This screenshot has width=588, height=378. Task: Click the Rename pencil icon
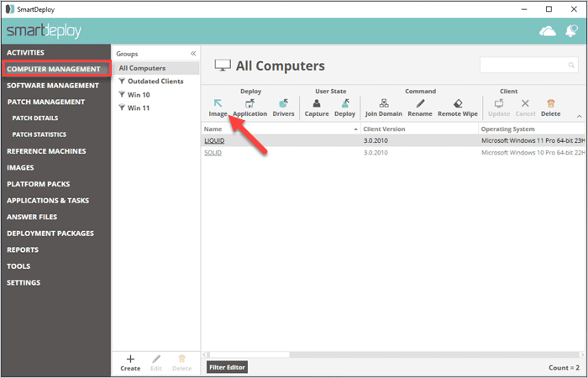[420, 103]
